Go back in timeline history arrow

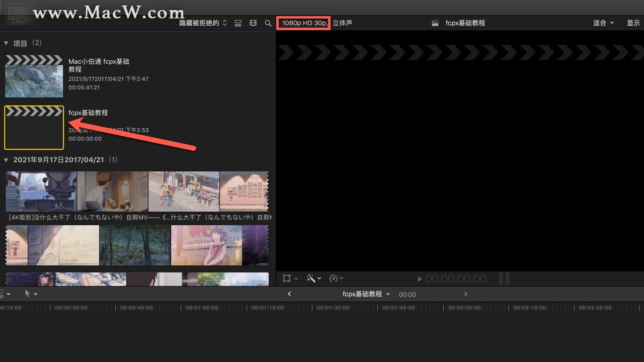coord(289,294)
